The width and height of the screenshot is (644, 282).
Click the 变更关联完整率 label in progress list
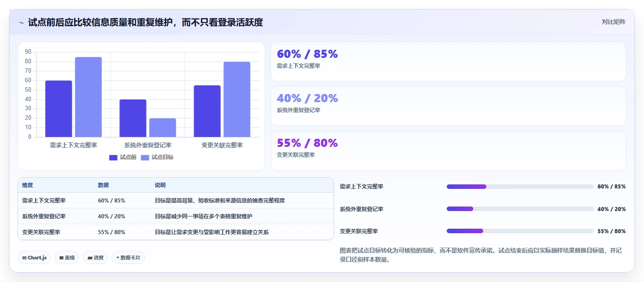[359, 231]
